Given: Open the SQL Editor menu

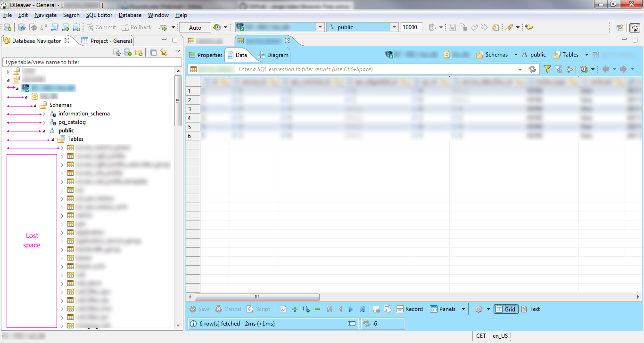Looking at the screenshot, I should (99, 15).
